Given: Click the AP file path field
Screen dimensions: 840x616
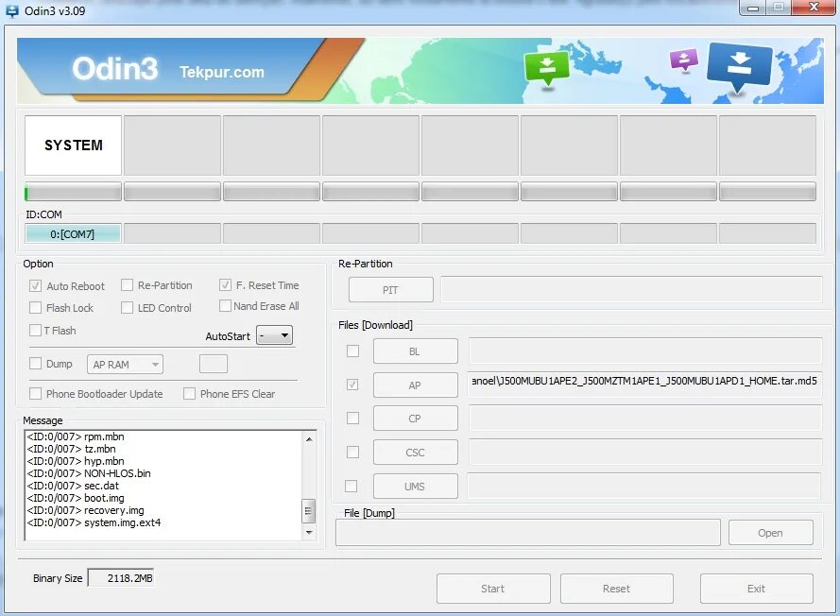Looking at the screenshot, I should pos(644,385).
